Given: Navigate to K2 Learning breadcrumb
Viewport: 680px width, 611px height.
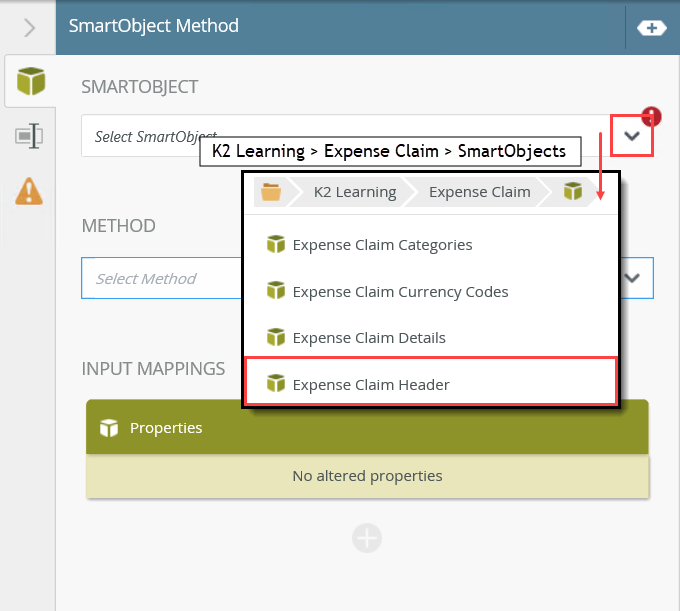Looking at the screenshot, I should pyautogui.click(x=354, y=192).
